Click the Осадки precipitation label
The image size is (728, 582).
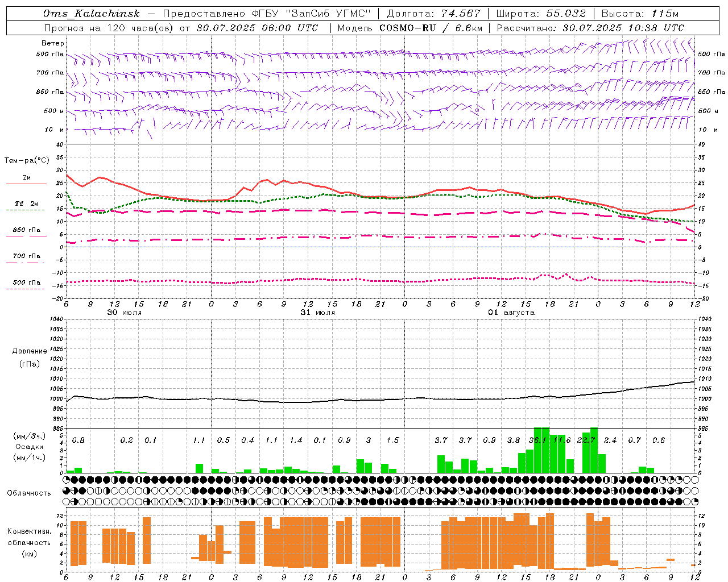30,447
